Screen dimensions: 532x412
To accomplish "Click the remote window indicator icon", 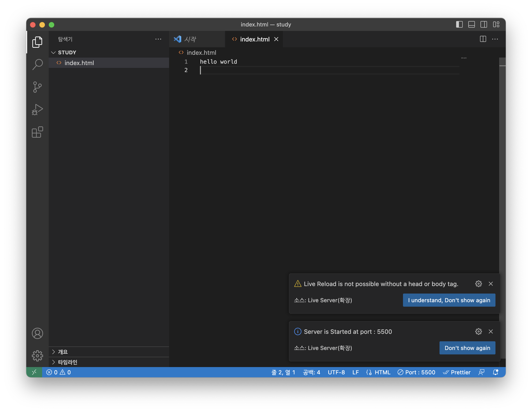I will [34, 372].
